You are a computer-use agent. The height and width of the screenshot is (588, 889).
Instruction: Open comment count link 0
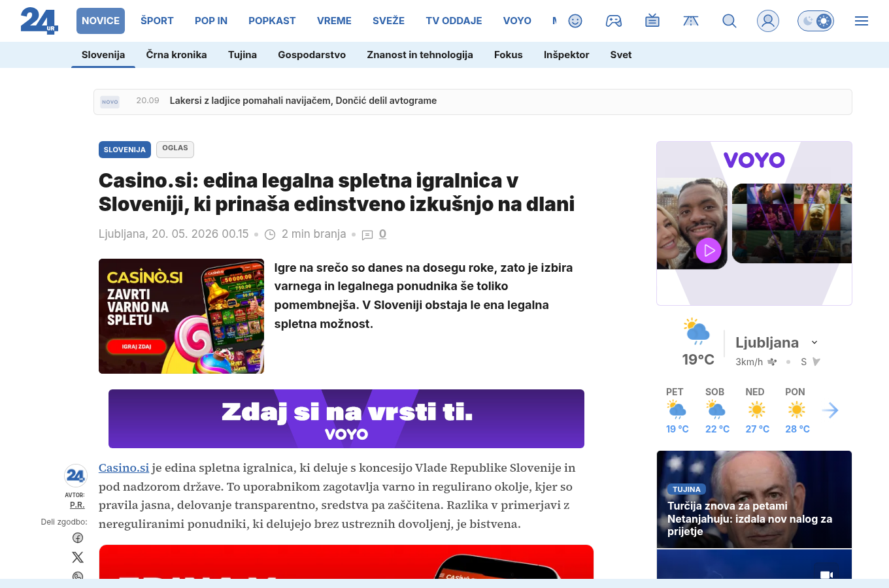click(x=382, y=234)
